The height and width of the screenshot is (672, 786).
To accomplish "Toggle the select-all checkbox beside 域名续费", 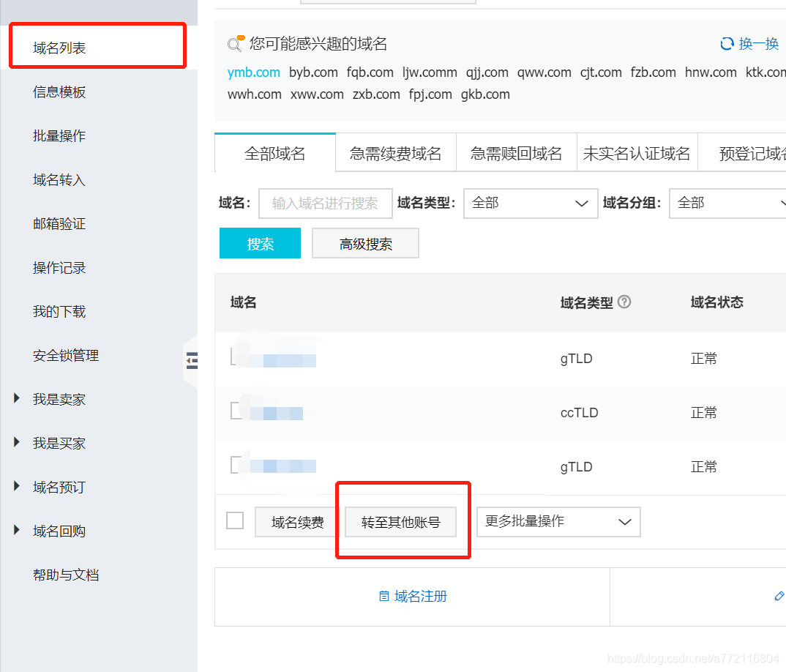I will (235, 520).
